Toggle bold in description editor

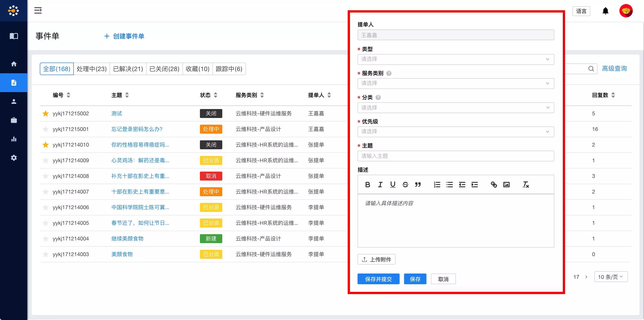[x=367, y=185]
